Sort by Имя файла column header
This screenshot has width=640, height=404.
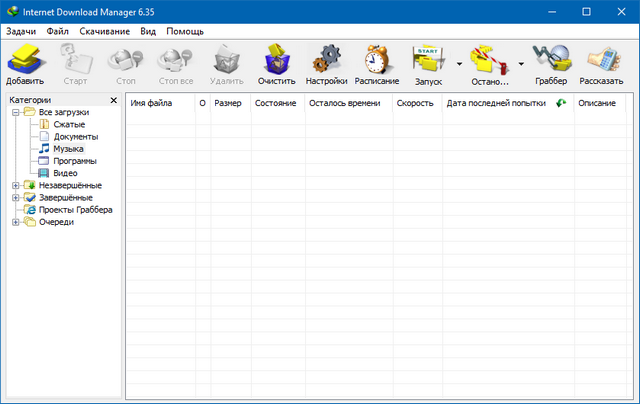[151, 103]
